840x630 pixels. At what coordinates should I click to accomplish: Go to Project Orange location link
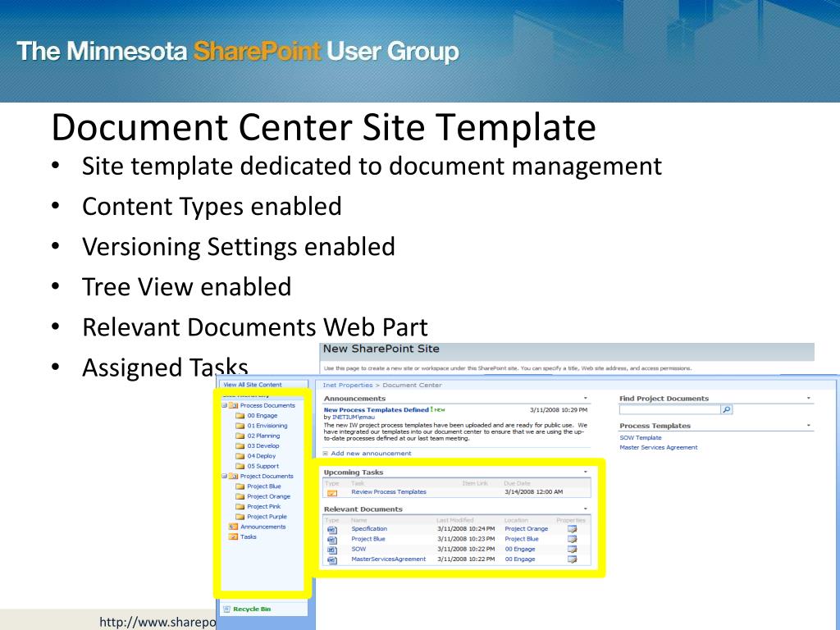click(526, 529)
